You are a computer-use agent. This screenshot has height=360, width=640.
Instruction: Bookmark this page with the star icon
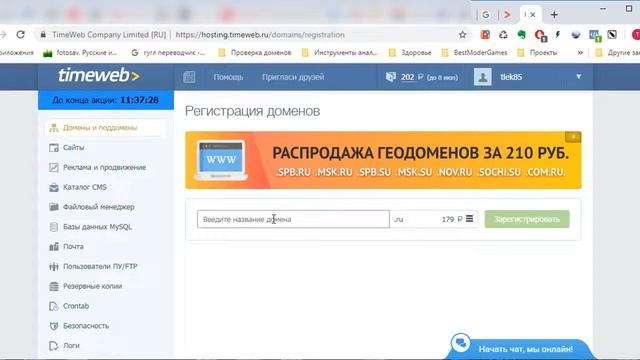(462, 35)
